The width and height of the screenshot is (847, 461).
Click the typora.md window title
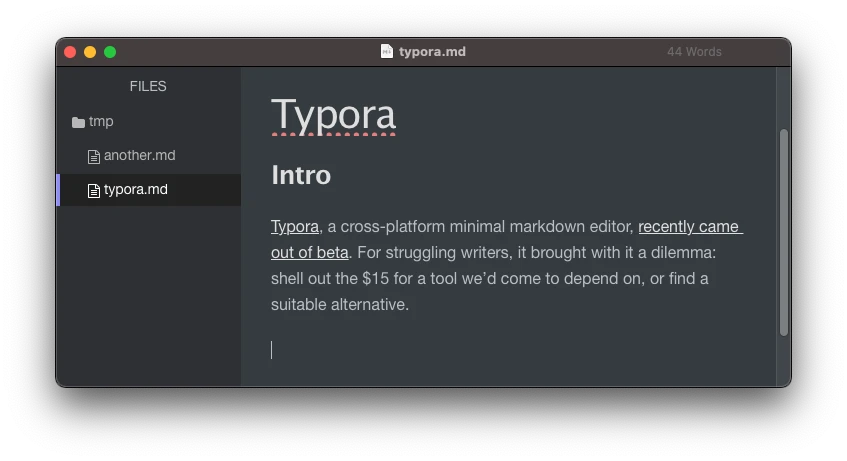pos(432,52)
